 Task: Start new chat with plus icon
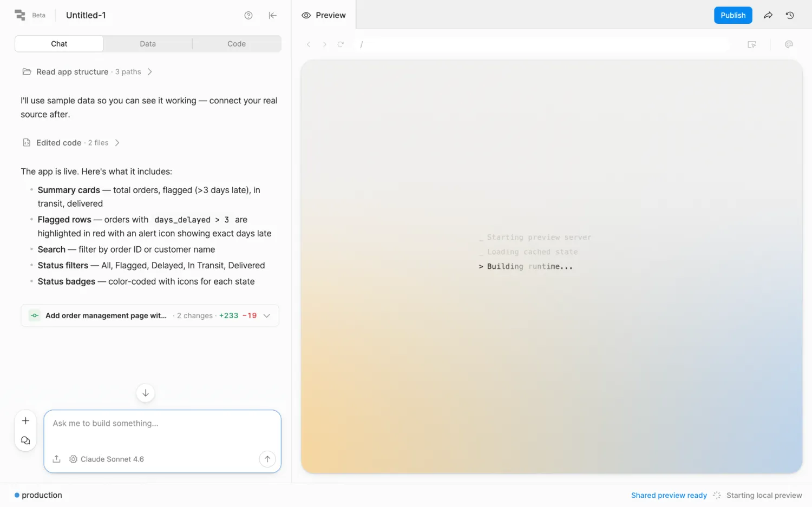tap(25, 421)
